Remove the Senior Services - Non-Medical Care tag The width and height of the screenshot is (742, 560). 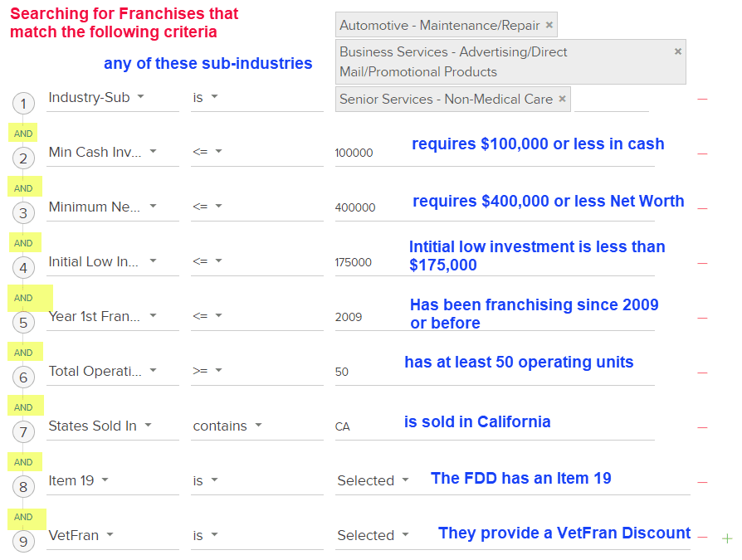click(x=562, y=99)
